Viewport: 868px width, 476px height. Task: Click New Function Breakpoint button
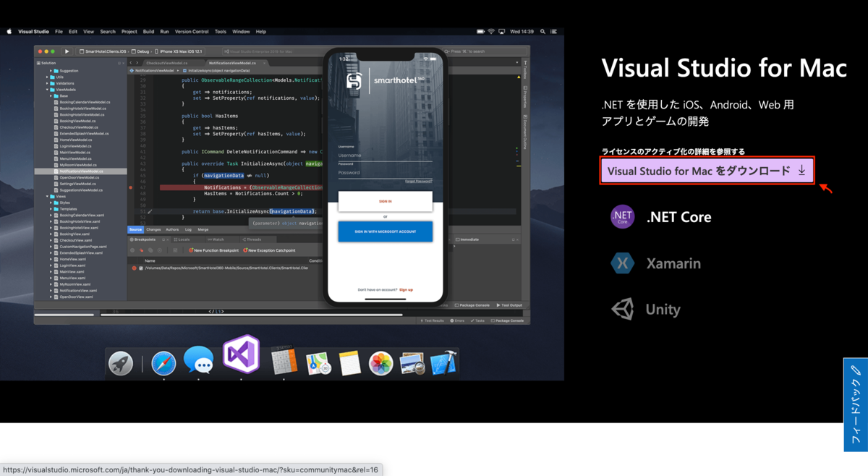coord(213,250)
